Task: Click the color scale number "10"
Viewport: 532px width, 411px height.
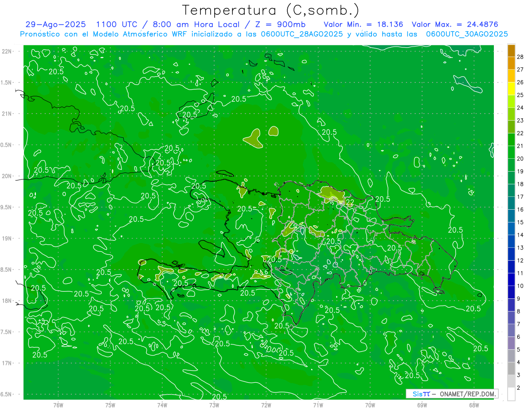Action: pyautogui.click(x=520, y=286)
